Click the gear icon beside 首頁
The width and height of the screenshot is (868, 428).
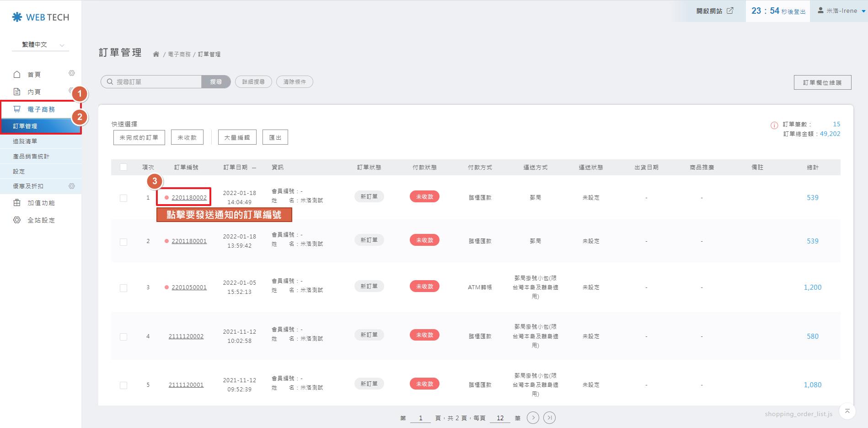tap(72, 73)
